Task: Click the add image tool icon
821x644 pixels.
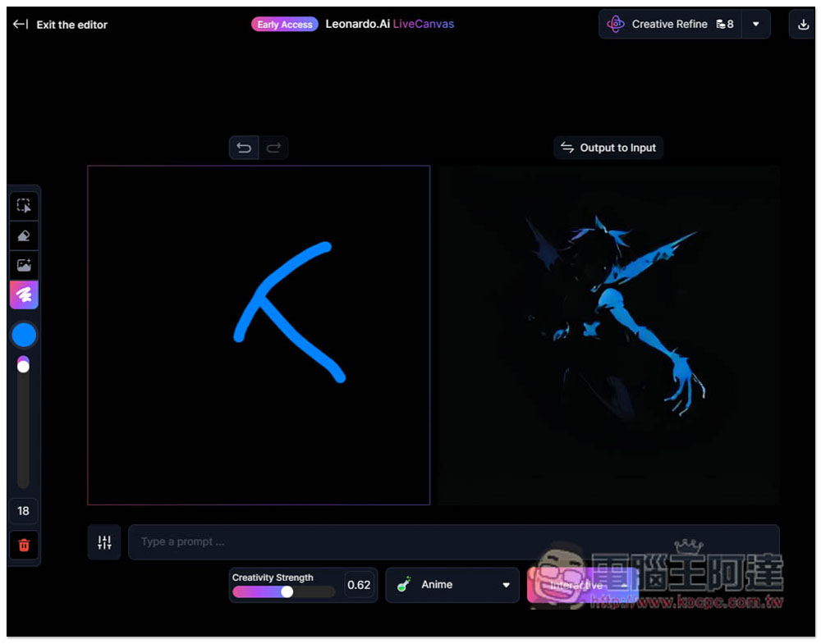Action: (x=24, y=265)
